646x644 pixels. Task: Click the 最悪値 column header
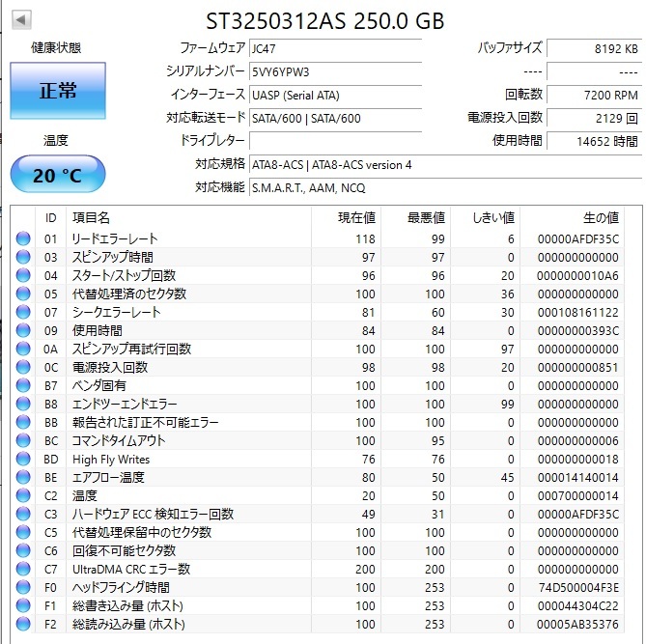[x=415, y=217]
